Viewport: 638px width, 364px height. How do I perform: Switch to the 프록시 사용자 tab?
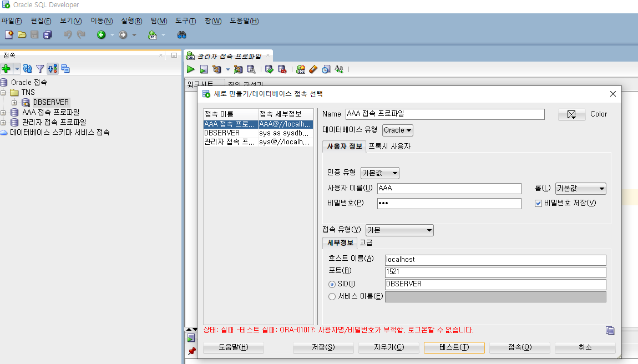click(389, 146)
